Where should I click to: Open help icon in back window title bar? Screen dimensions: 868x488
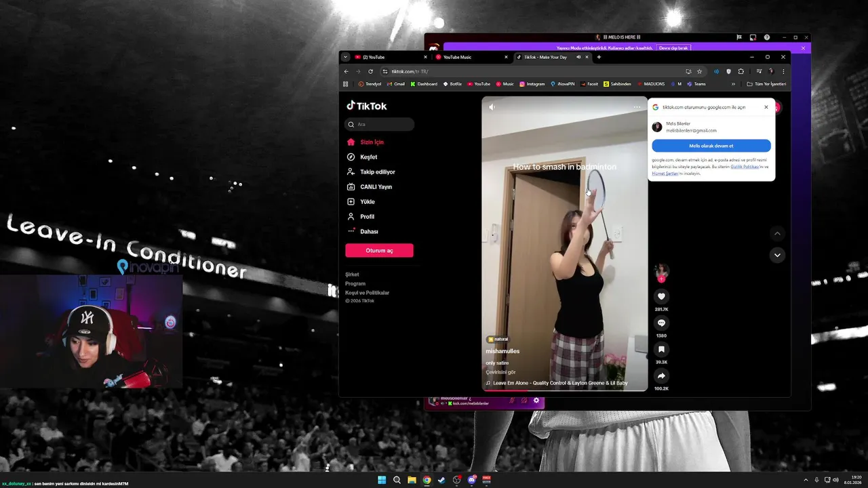[x=767, y=37]
